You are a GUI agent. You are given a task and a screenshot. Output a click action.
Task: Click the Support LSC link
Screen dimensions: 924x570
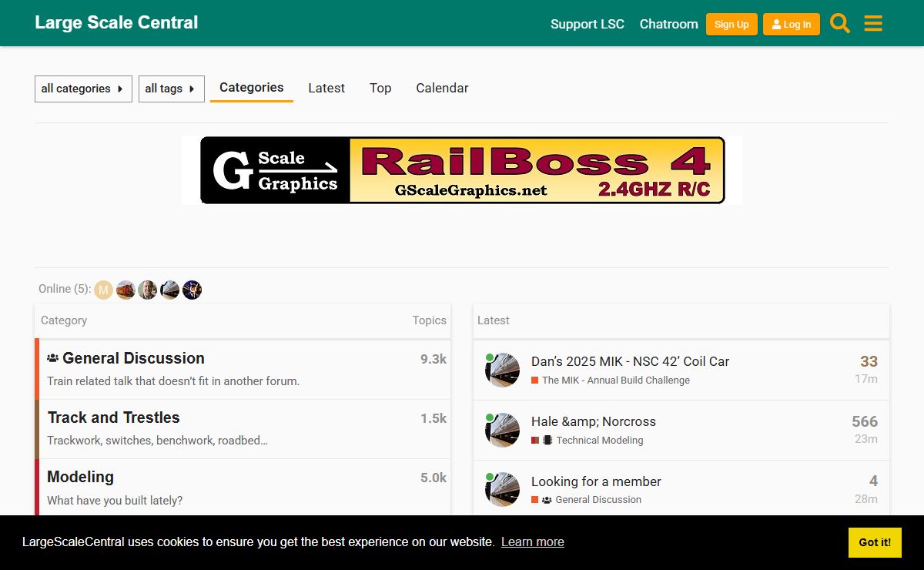588,24
